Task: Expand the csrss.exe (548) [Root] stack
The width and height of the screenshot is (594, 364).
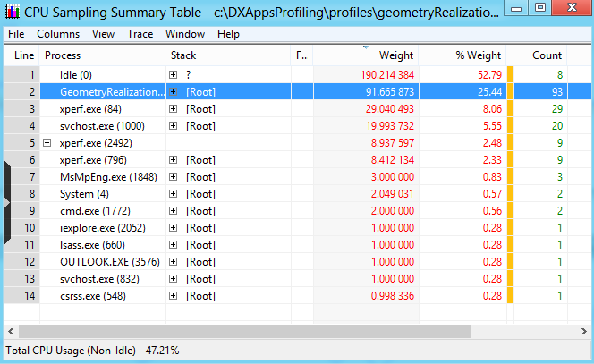Action: (x=174, y=296)
